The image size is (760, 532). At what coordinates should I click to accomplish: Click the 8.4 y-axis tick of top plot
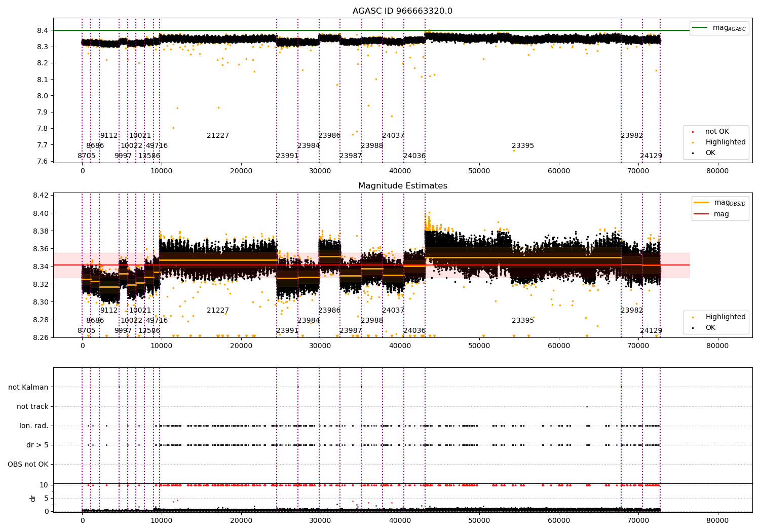(x=43, y=30)
